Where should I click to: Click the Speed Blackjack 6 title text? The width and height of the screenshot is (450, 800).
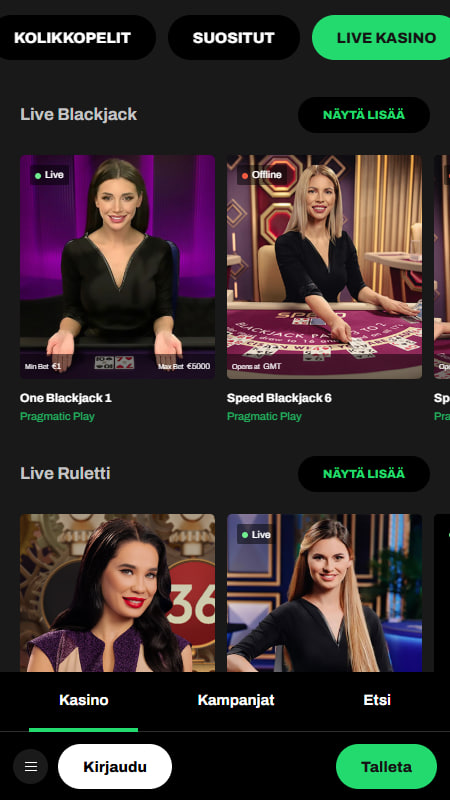tap(279, 398)
